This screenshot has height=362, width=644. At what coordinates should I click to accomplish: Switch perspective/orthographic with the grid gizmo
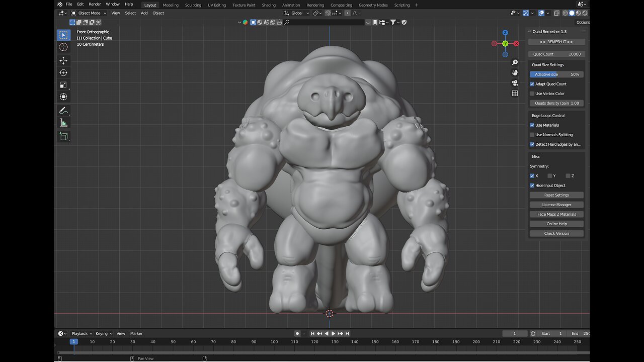pyautogui.click(x=515, y=93)
